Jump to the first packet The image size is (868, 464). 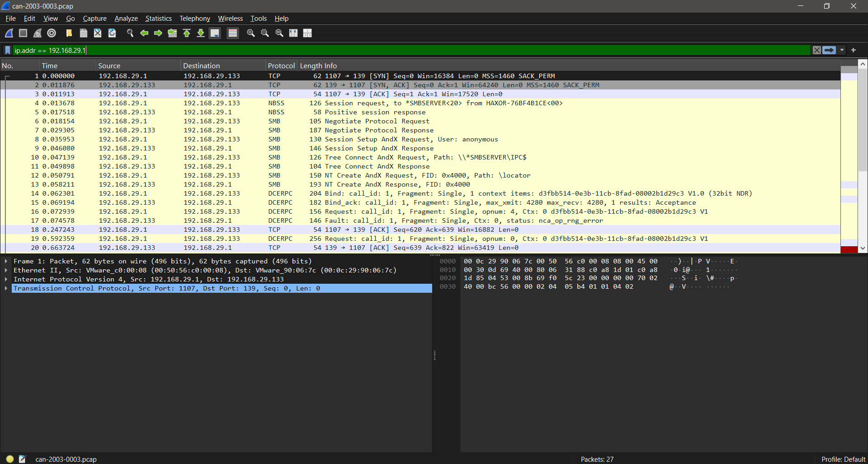tap(187, 33)
